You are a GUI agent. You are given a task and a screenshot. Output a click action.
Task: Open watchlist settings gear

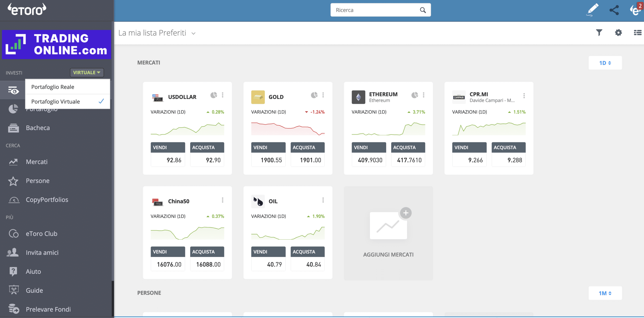click(x=618, y=32)
